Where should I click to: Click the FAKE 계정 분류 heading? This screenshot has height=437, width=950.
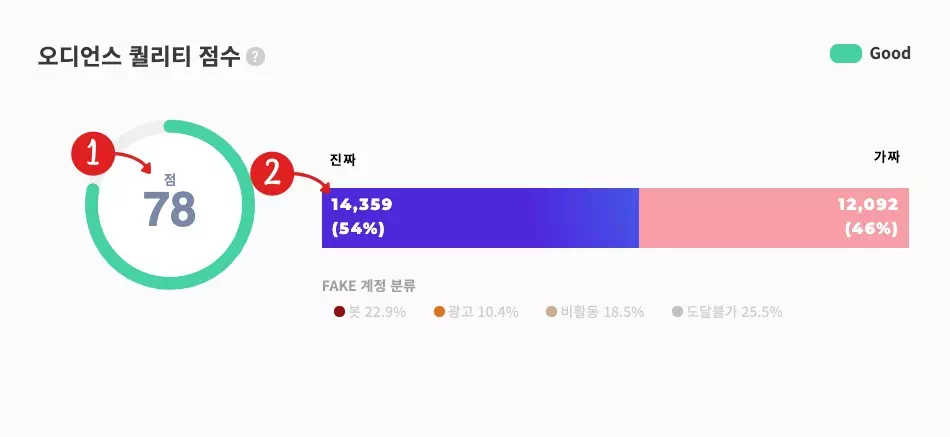(369, 286)
